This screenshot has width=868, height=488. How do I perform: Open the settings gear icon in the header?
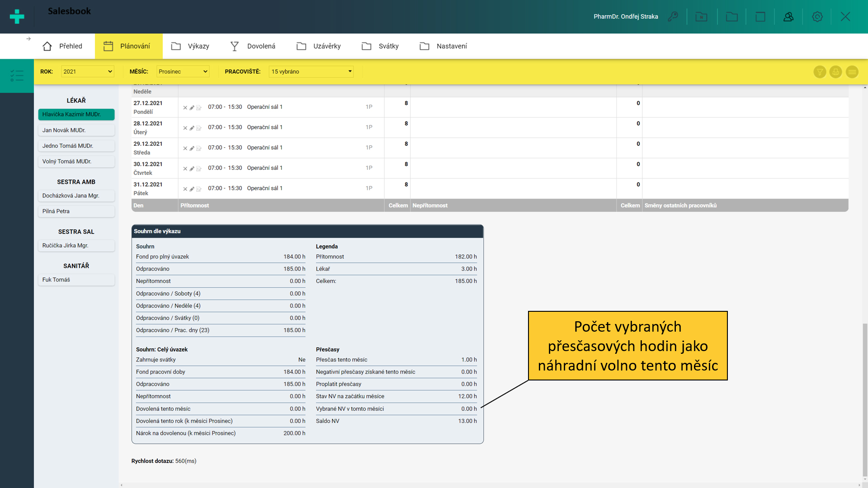[817, 17]
